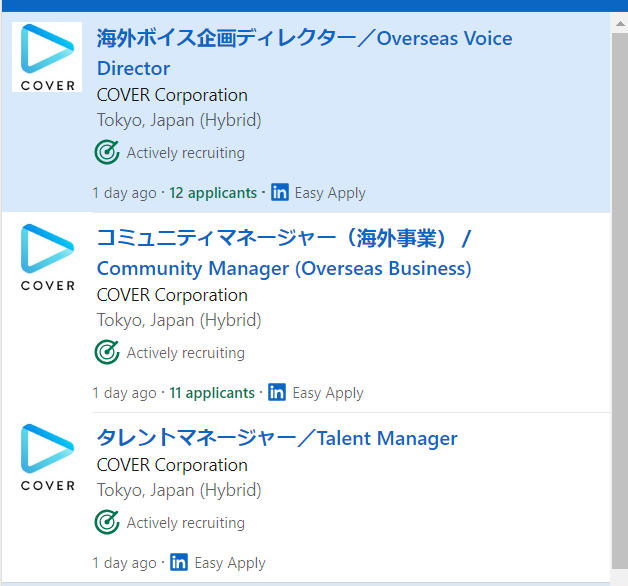
Task: Select COVER Corporation name under Talent Manager
Action: [172, 465]
